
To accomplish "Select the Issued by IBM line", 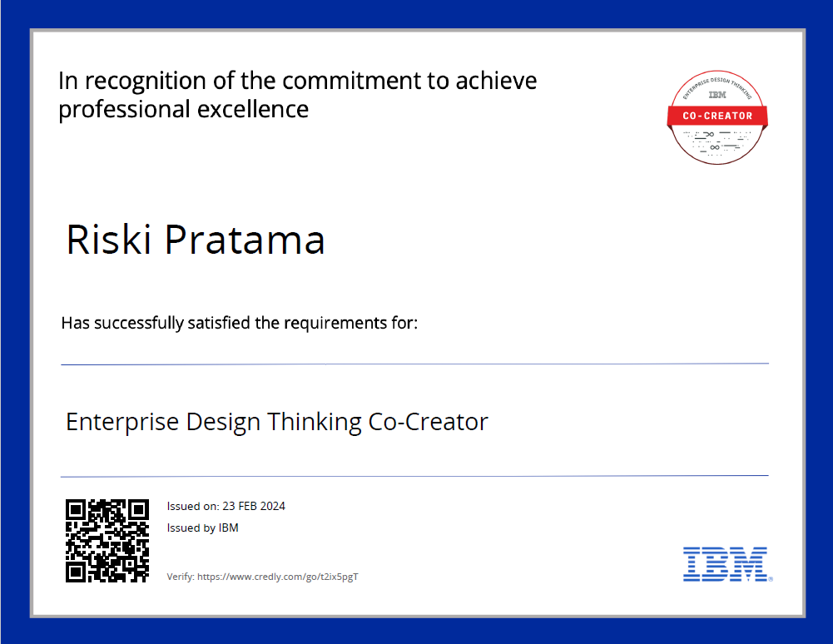I will coord(202,528).
